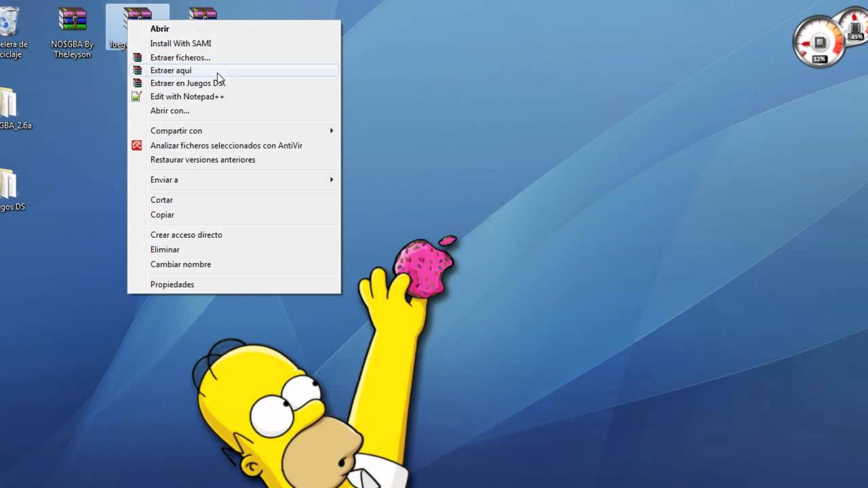Image resolution: width=868 pixels, height=488 pixels.
Task: Choose Extraer en Juegos DS\ option
Action: pyautogui.click(x=234, y=83)
